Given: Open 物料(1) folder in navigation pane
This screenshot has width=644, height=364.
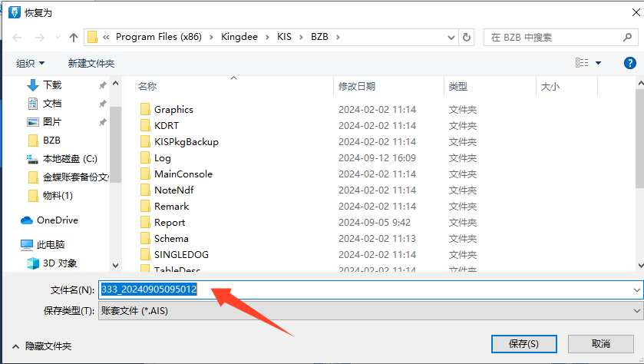Looking at the screenshot, I should coord(58,196).
